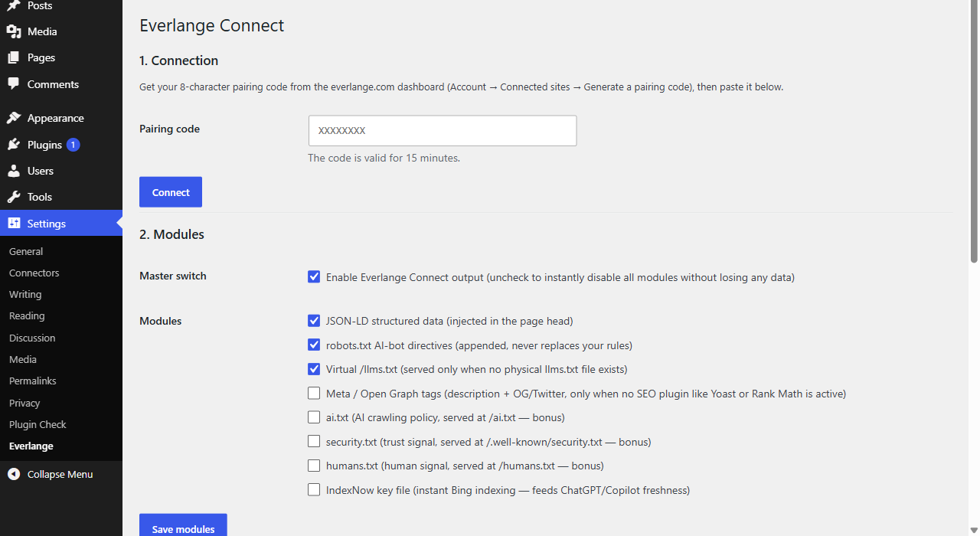980x536 pixels.
Task: Click the Pairing code input field
Action: pos(443,131)
